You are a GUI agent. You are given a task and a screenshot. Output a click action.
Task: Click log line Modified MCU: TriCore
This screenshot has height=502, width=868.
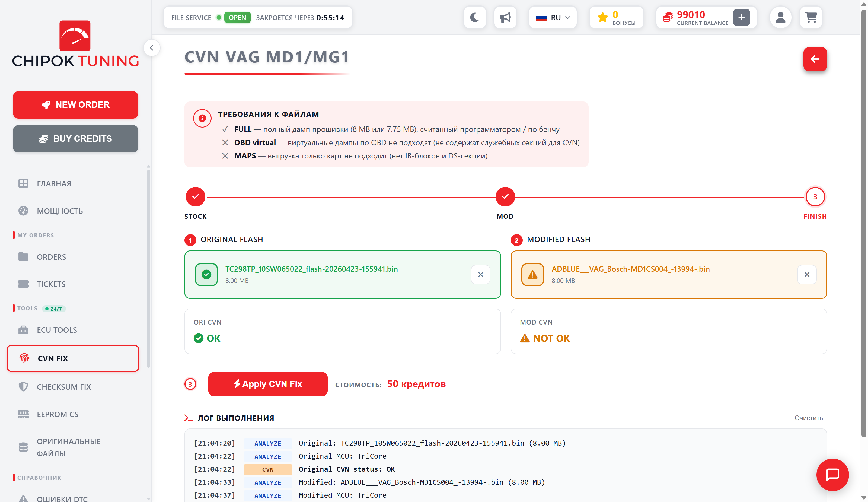[x=342, y=495]
